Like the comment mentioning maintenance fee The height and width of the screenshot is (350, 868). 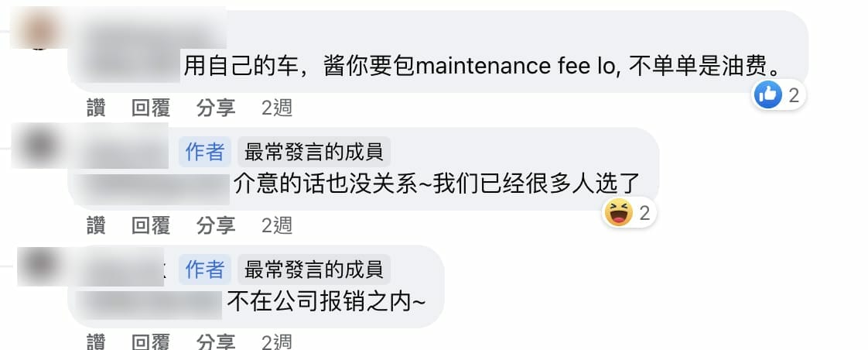96,108
